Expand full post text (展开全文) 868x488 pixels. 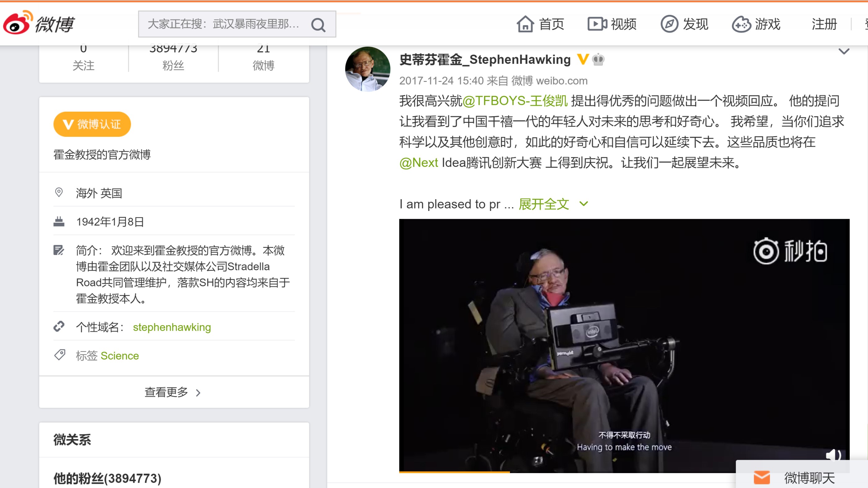(x=544, y=204)
